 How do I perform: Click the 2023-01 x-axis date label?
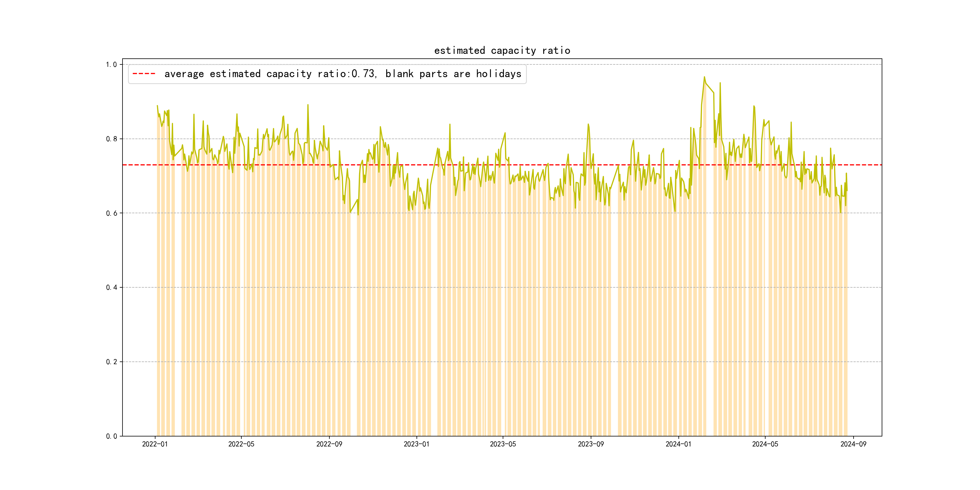pos(416,444)
